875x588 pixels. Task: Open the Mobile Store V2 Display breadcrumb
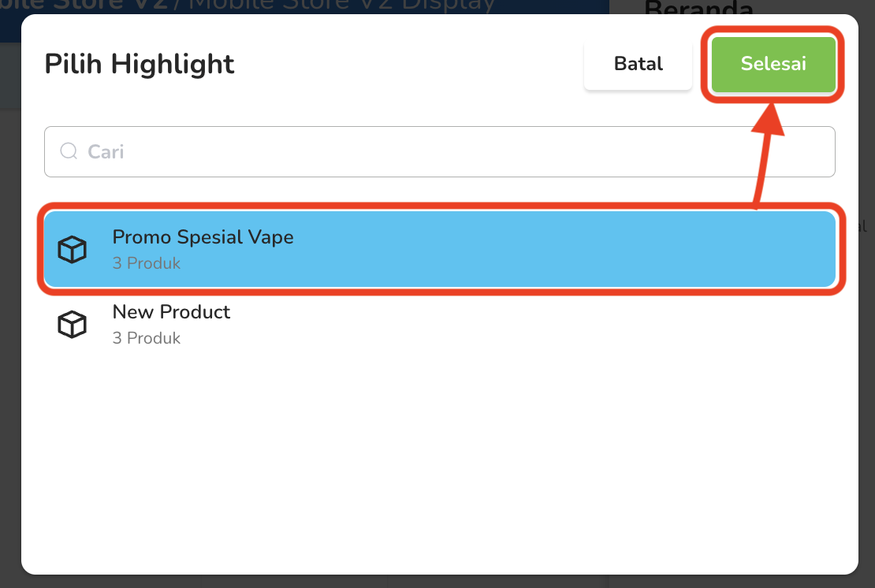tap(342, 6)
